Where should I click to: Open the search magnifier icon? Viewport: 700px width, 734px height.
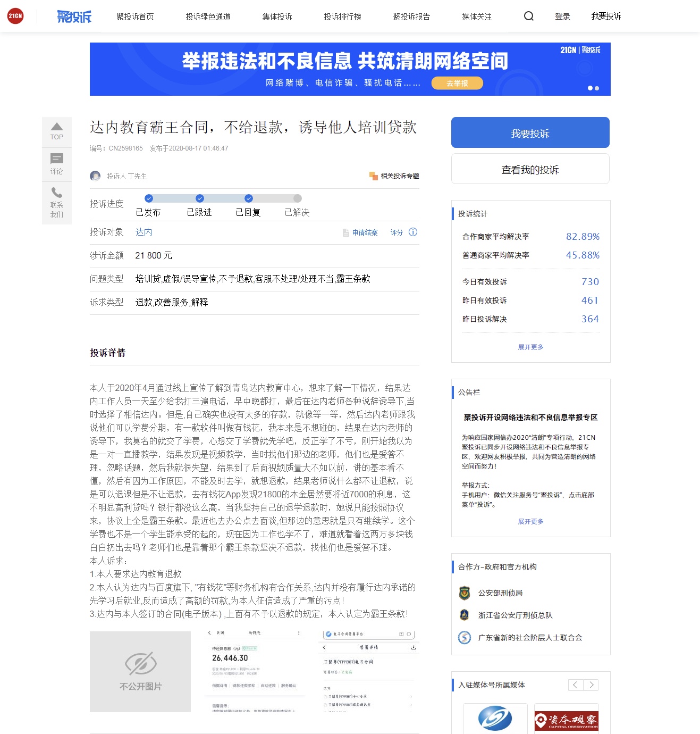[x=529, y=16]
